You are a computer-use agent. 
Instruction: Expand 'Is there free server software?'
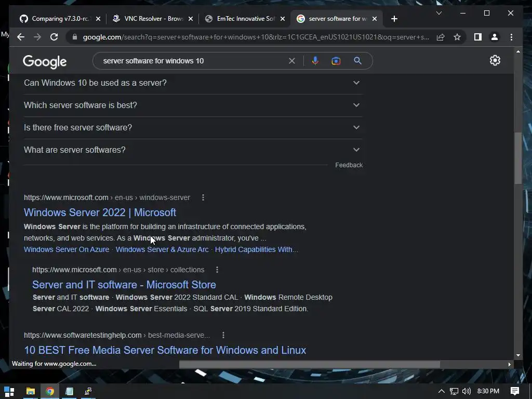pos(193,128)
